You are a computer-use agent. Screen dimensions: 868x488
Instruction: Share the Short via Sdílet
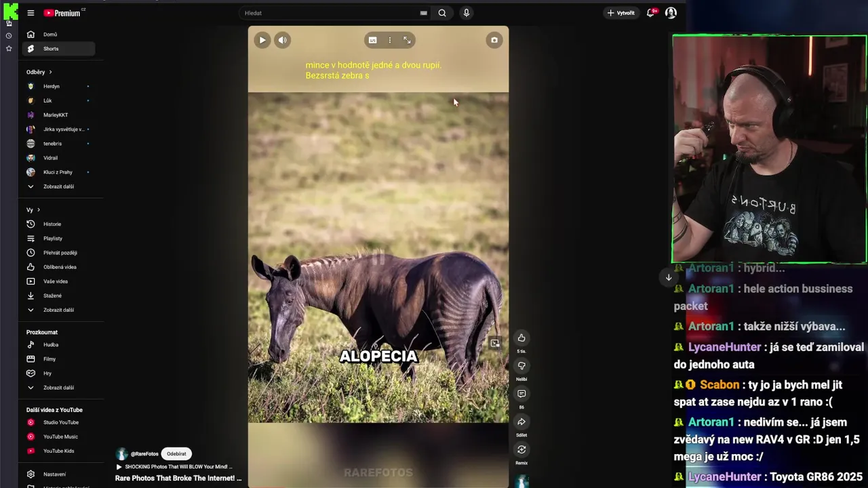click(521, 422)
